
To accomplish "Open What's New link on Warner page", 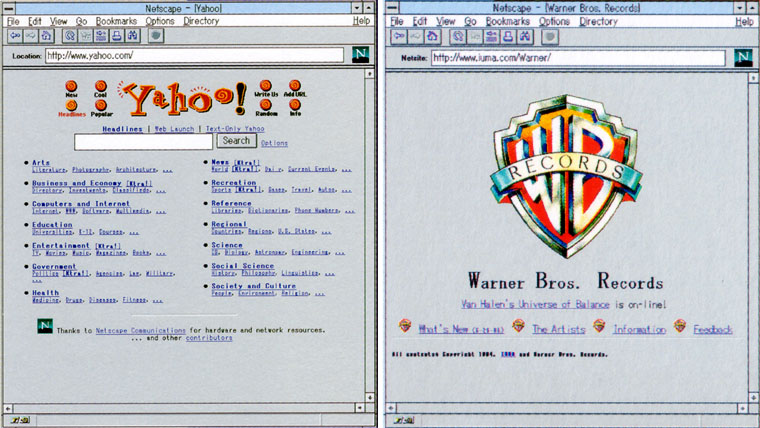I will (x=461, y=329).
